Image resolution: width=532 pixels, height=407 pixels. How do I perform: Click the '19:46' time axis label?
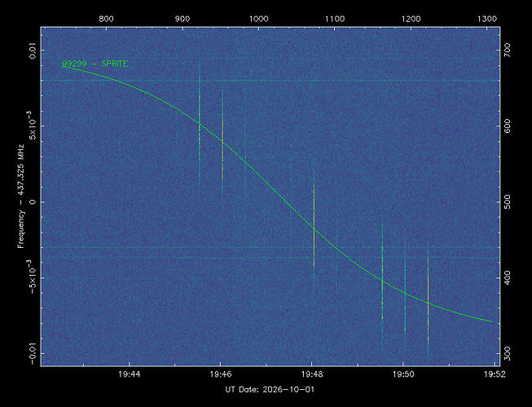click(x=221, y=374)
